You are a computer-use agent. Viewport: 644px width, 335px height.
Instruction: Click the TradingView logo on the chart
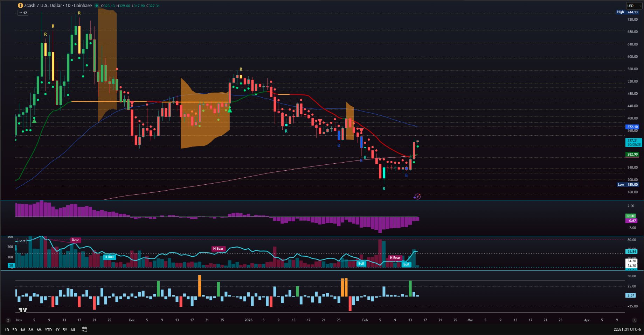tap(23, 310)
